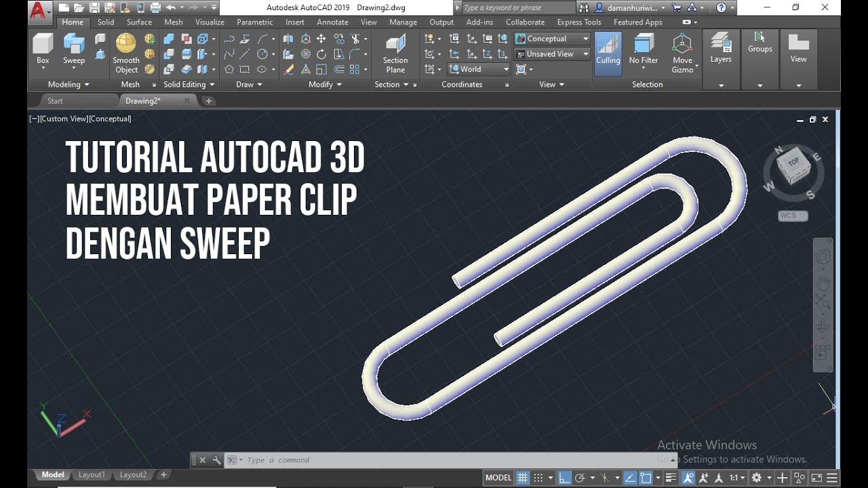
Task: Select the Polygon tool in Draw panel
Action: tap(229, 69)
